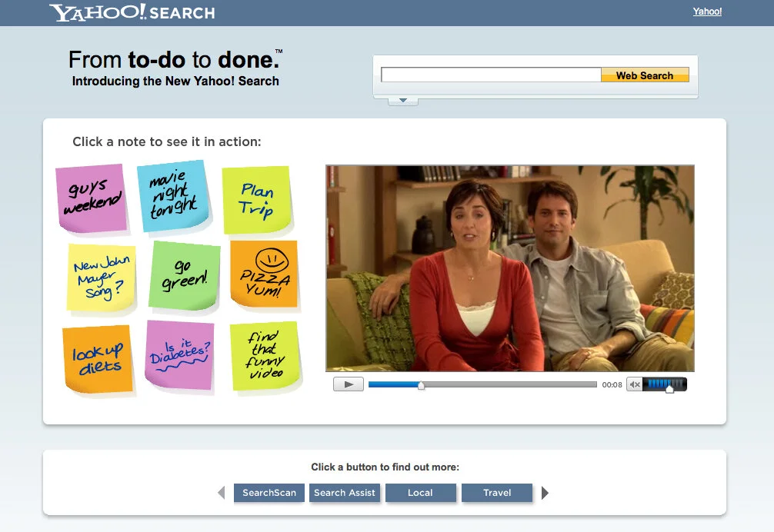Image resolution: width=774 pixels, height=532 pixels.
Task: Open the 'movie night tonight' blue note
Action: pyautogui.click(x=173, y=196)
